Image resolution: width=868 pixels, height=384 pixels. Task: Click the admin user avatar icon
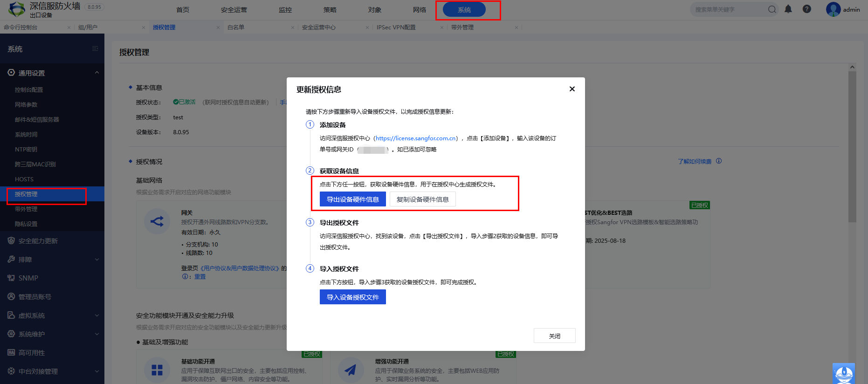833,9
